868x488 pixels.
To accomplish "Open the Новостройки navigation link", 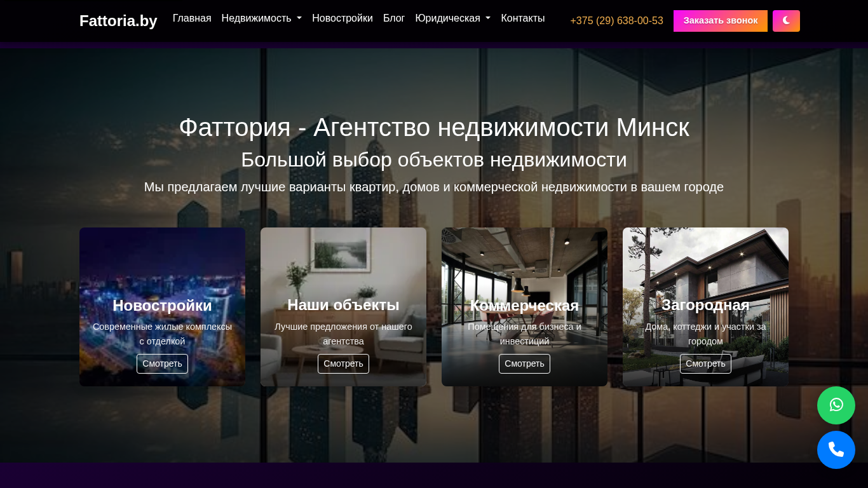I will (x=342, y=18).
